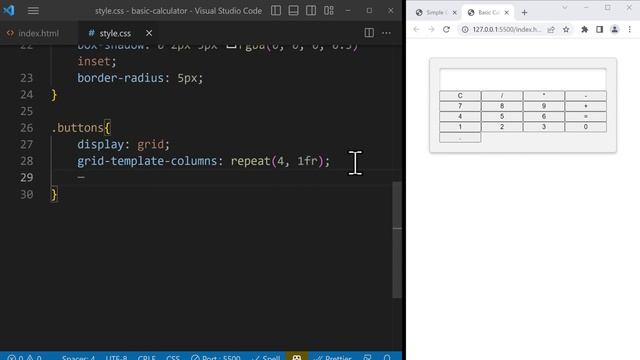The height and width of the screenshot is (360, 640).
Task: Click the calculator 0 button
Action: (x=586, y=127)
